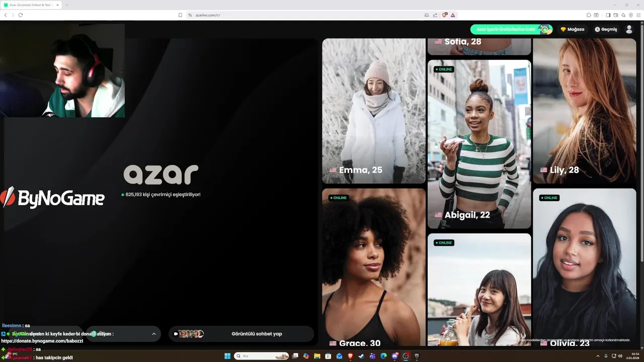Open browser extensions puzzle icon
644x362 pixels.
(589, 15)
